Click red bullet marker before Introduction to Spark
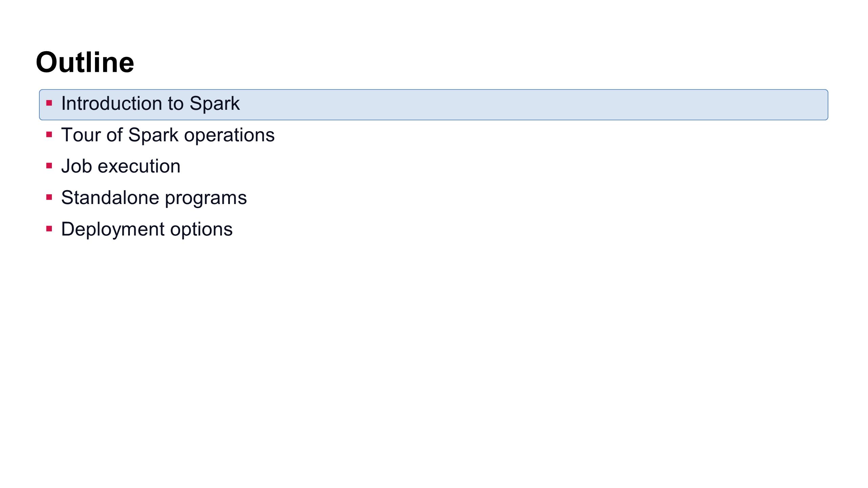Screen dimensions: 868x488 pos(49,103)
